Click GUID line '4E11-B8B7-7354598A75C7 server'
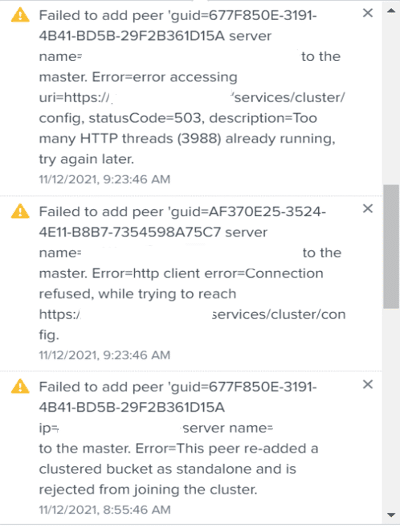The height and width of the screenshot is (530, 400). [x=153, y=232]
